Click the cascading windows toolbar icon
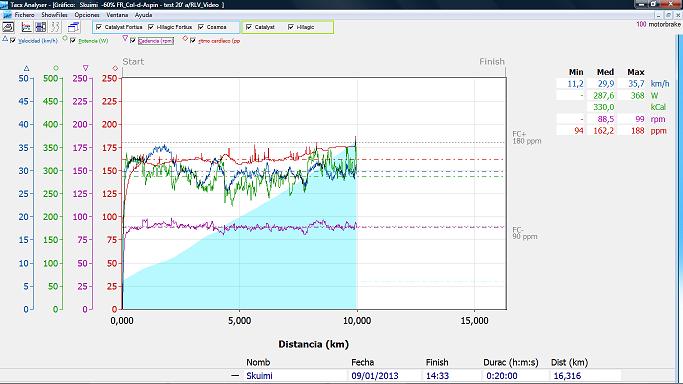Screen dimensions: 683x384 click(73, 27)
